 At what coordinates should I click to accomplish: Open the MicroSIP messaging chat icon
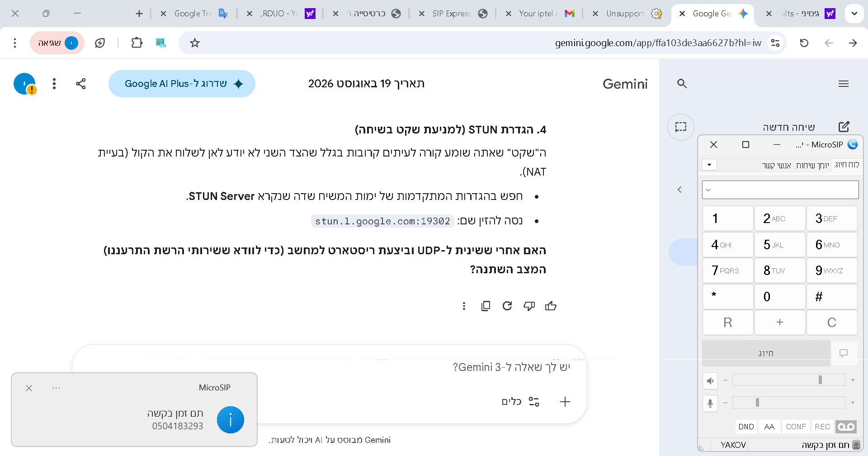pos(843,353)
